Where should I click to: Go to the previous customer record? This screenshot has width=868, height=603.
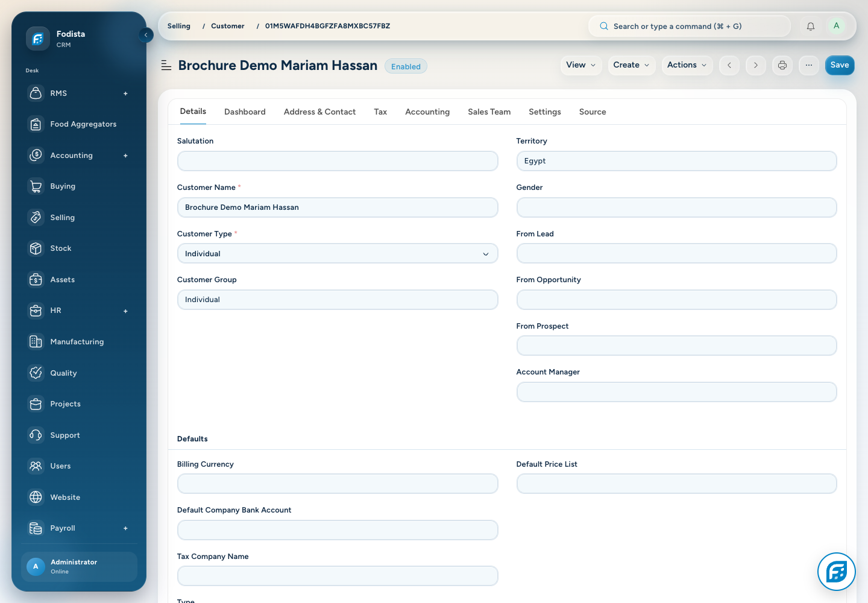[729, 65]
